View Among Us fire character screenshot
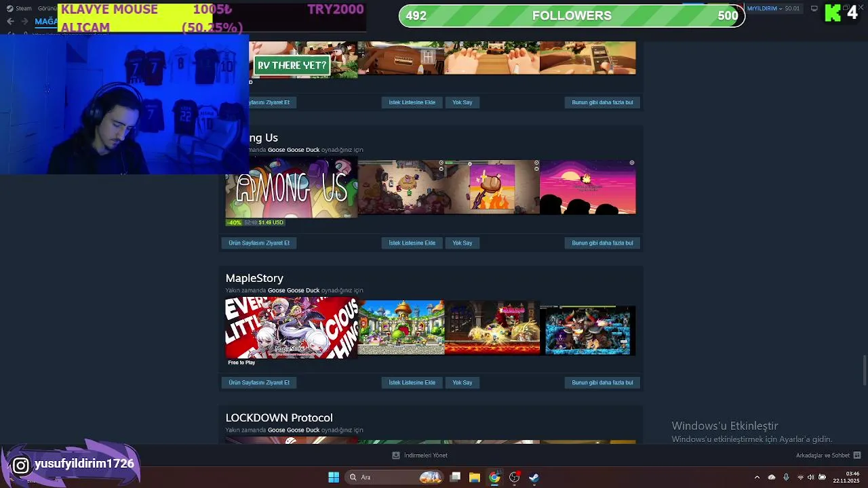Viewport: 868px width, 488px height. tap(492, 187)
